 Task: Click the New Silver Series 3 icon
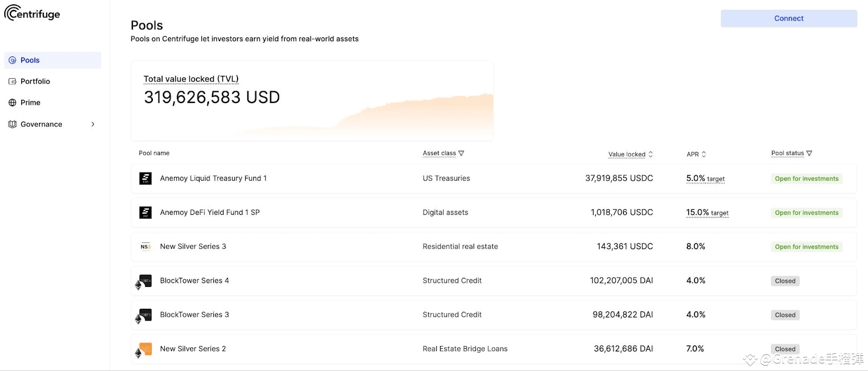pos(145,246)
